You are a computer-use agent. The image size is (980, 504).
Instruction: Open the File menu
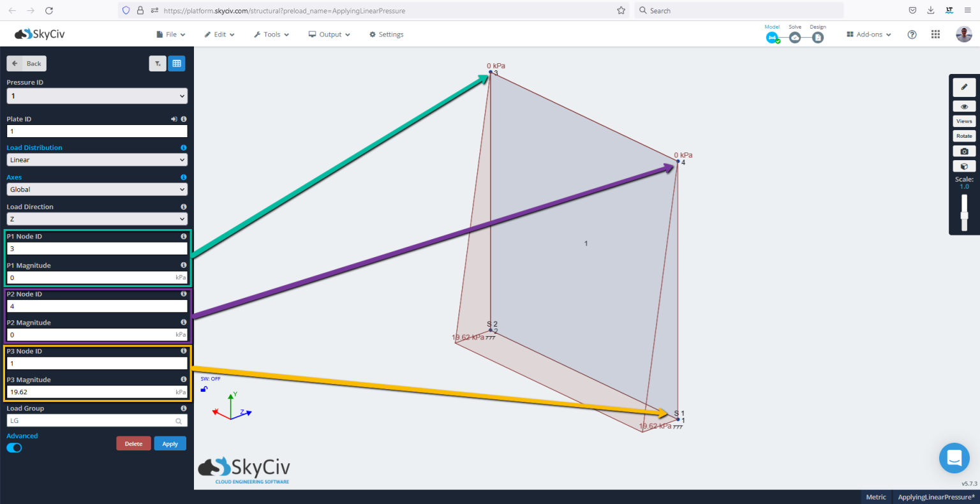pos(171,34)
